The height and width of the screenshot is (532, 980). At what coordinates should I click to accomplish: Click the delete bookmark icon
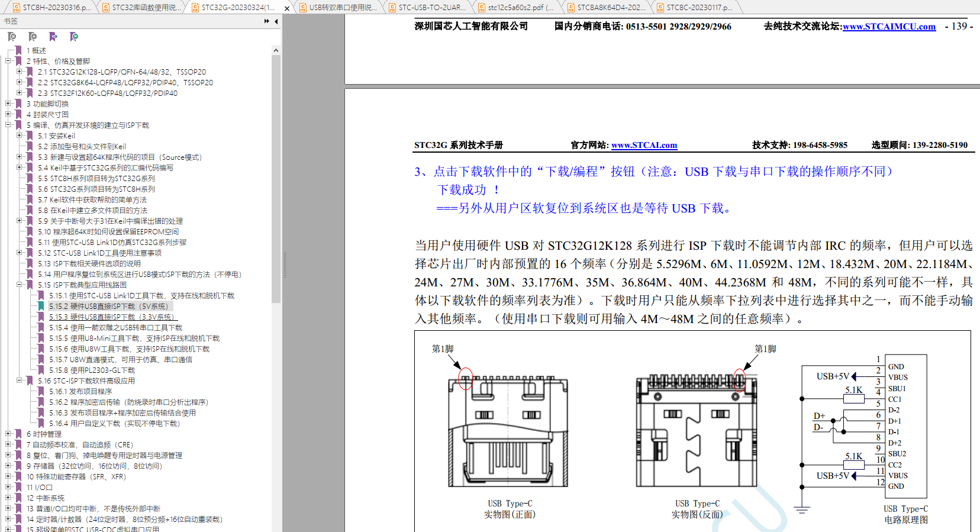coord(12,37)
